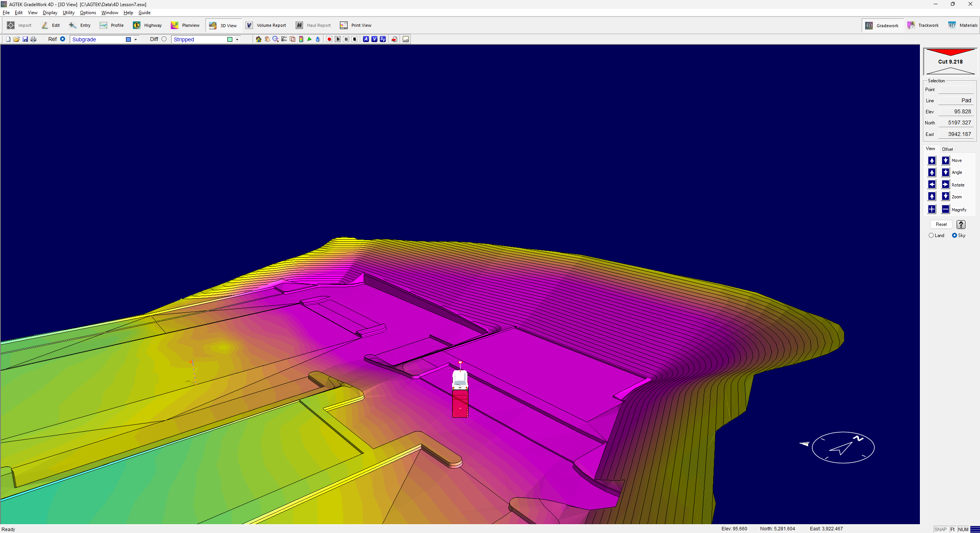Select the pan hand tool
This screenshot has height=533, width=980.
point(267,39)
